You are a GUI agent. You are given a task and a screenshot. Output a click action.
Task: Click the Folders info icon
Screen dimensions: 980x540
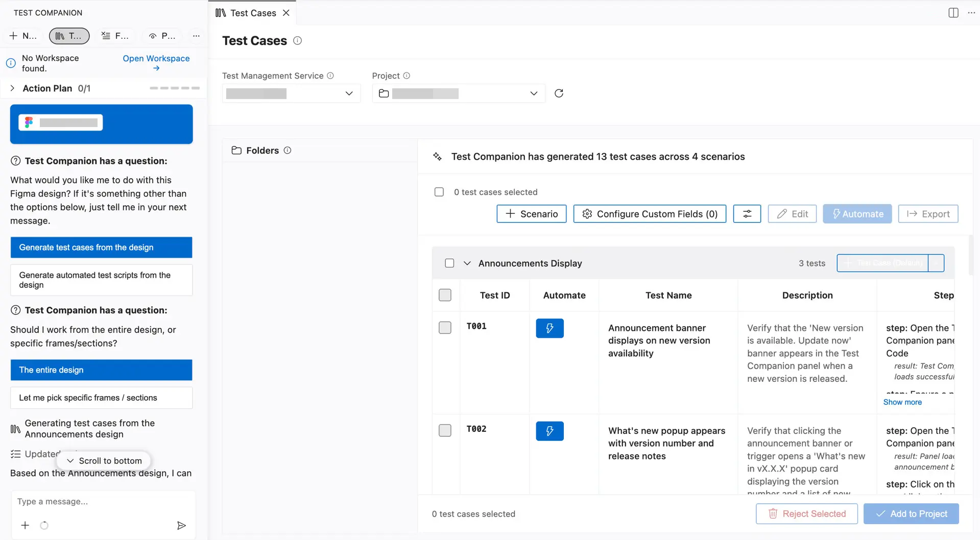point(288,151)
